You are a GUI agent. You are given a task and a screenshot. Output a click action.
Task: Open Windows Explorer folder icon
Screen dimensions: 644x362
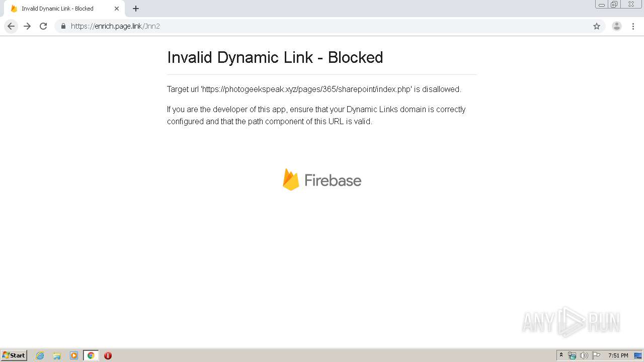(x=57, y=355)
